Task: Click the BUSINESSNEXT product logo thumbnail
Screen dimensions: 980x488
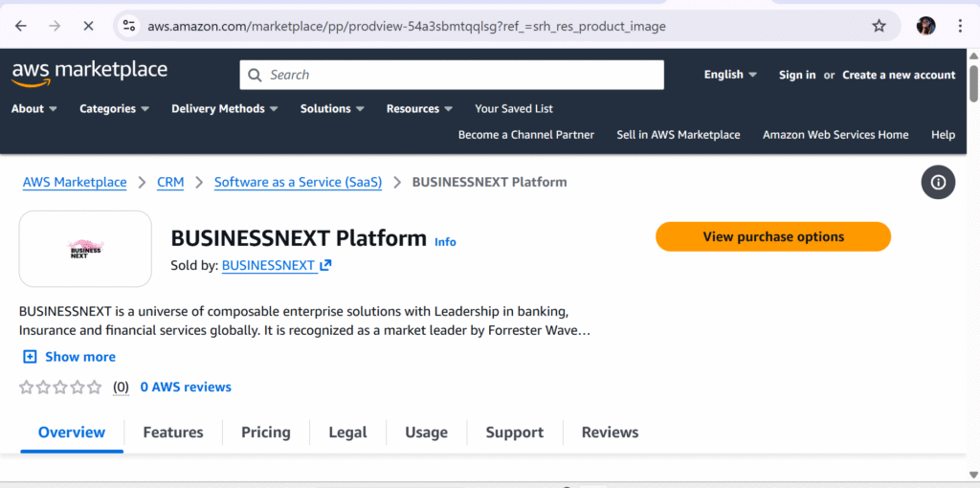Action: pyautogui.click(x=85, y=249)
